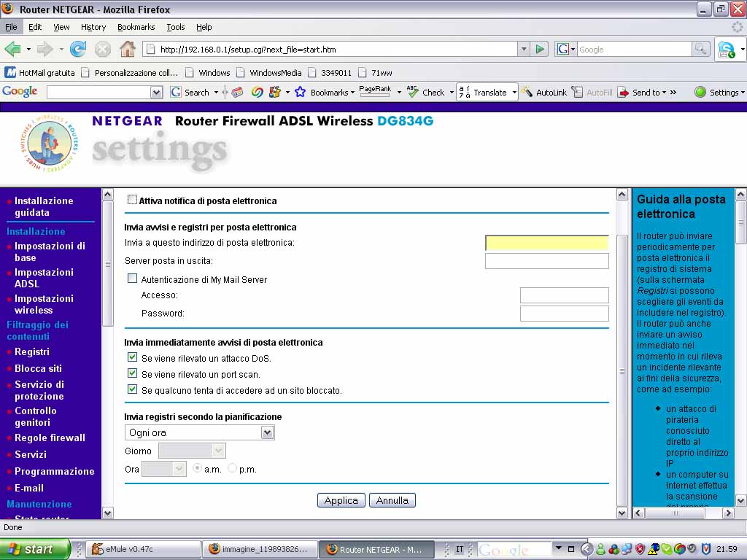Click the AutoFill toolbar icon

point(578,93)
